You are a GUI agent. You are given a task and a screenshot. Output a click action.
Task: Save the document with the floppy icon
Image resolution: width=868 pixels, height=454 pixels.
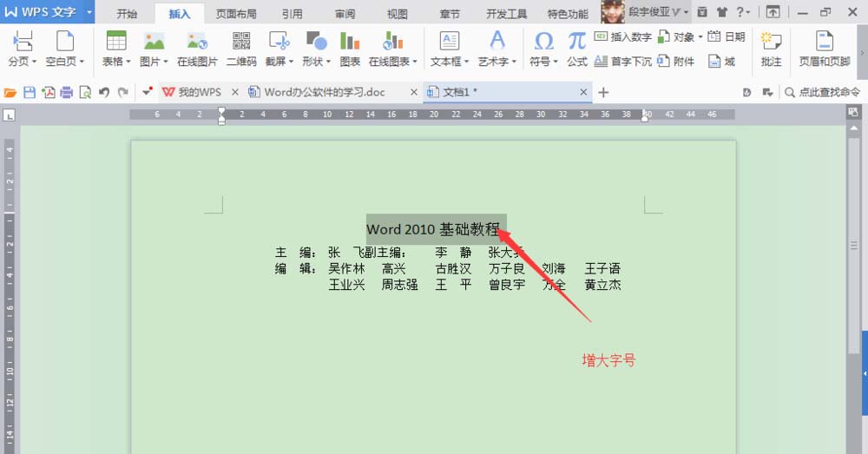coord(30,93)
